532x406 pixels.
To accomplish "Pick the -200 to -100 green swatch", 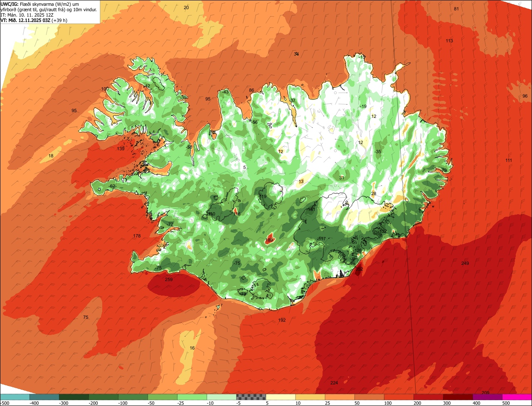I will (x=103, y=397).
